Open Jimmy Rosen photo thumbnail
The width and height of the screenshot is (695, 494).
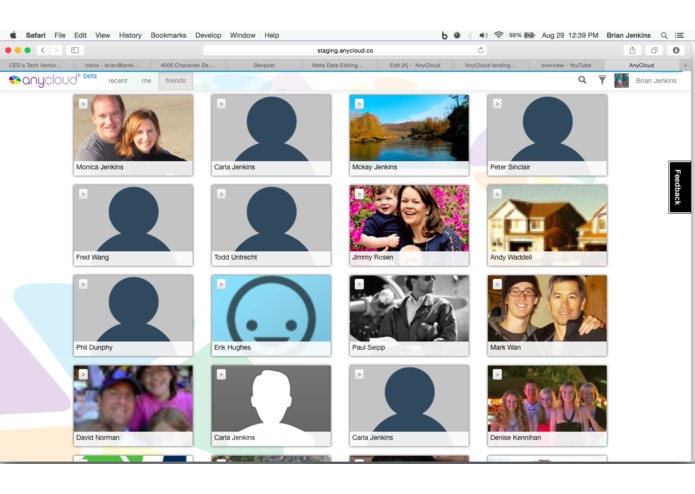(409, 218)
